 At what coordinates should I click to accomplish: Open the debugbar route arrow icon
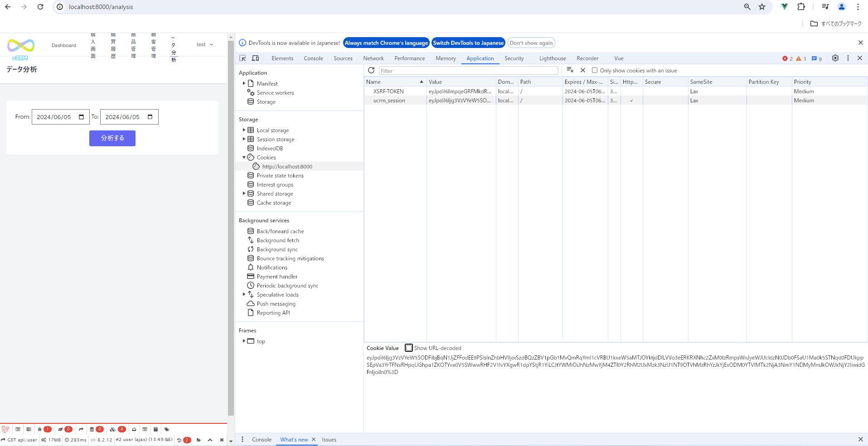[81, 429]
